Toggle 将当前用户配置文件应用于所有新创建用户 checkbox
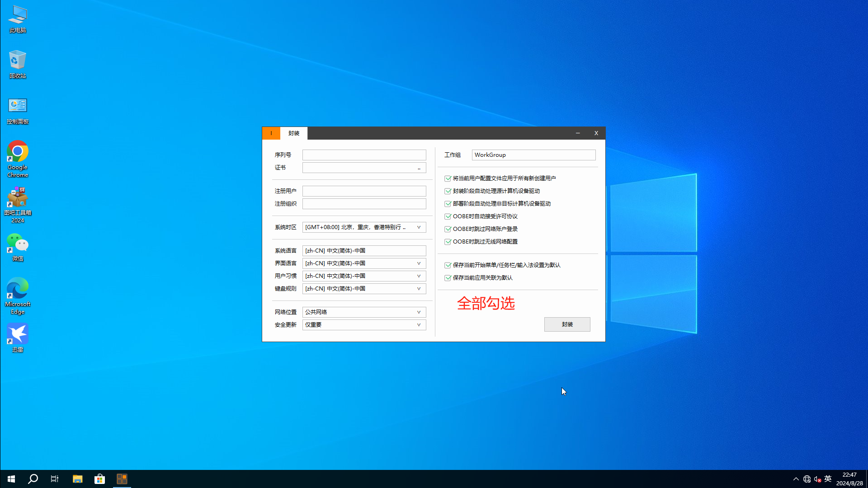The image size is (868, 488). [x=448, y=178]
